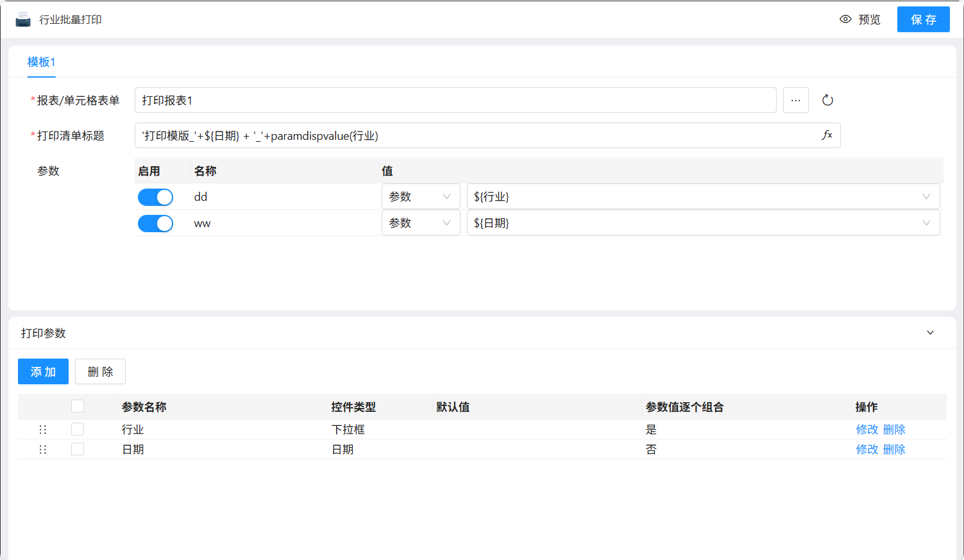Select the 模板1 tab
Viewport: 964px width, 560px height.
[x=41, y=62]
